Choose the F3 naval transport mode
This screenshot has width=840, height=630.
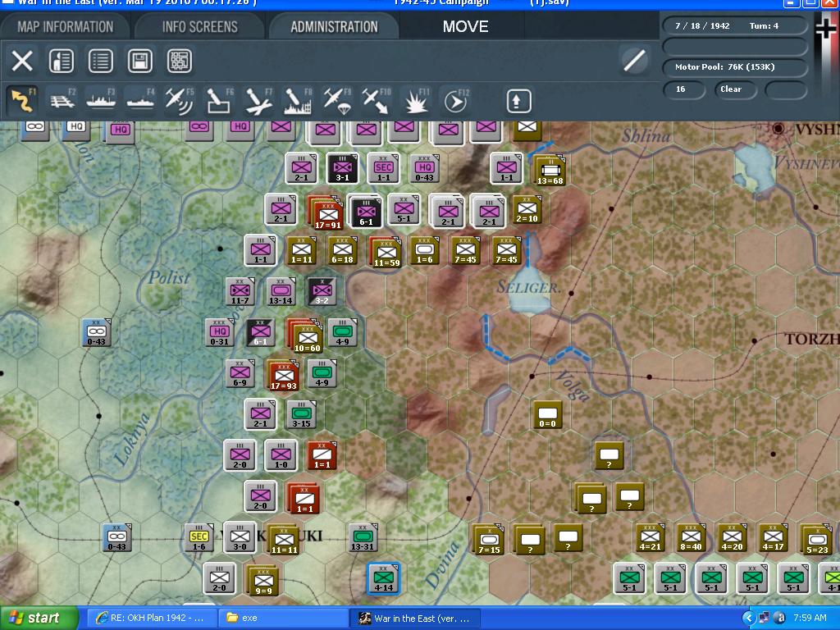[x=101, y=101]
